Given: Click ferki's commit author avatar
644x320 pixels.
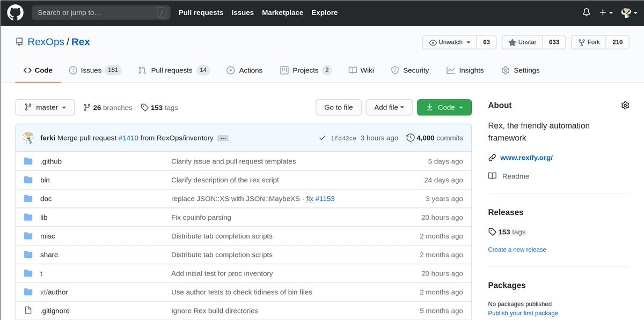Looking at the screenshot, I should pyautogui.click(x=28, y=138).
